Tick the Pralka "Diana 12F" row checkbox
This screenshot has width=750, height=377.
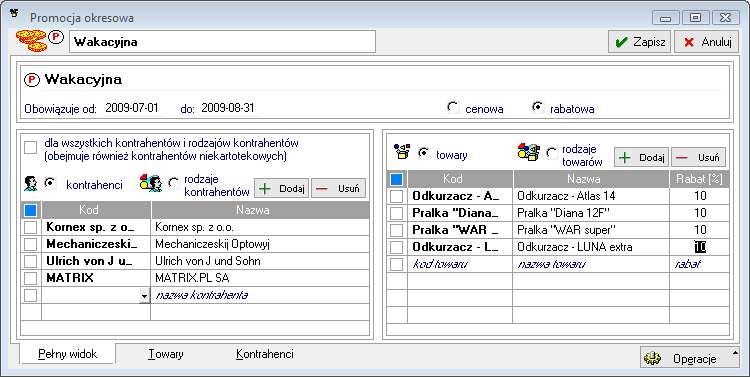397,213
